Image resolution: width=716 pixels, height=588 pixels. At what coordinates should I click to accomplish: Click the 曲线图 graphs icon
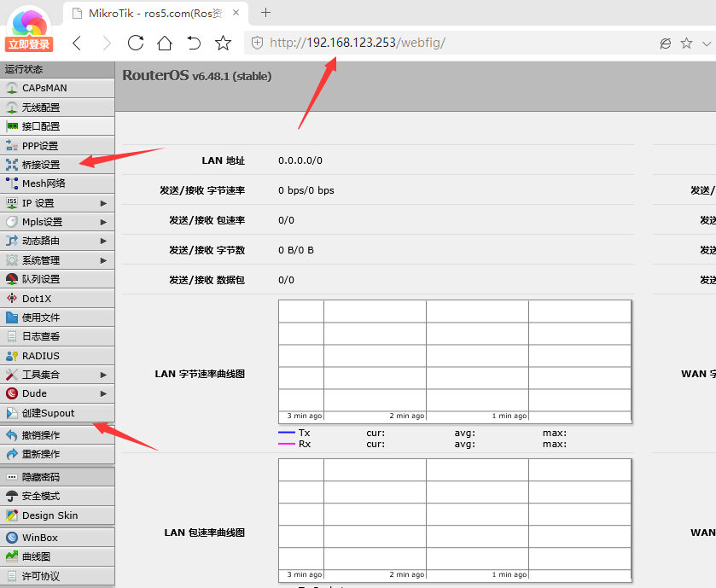12,556
